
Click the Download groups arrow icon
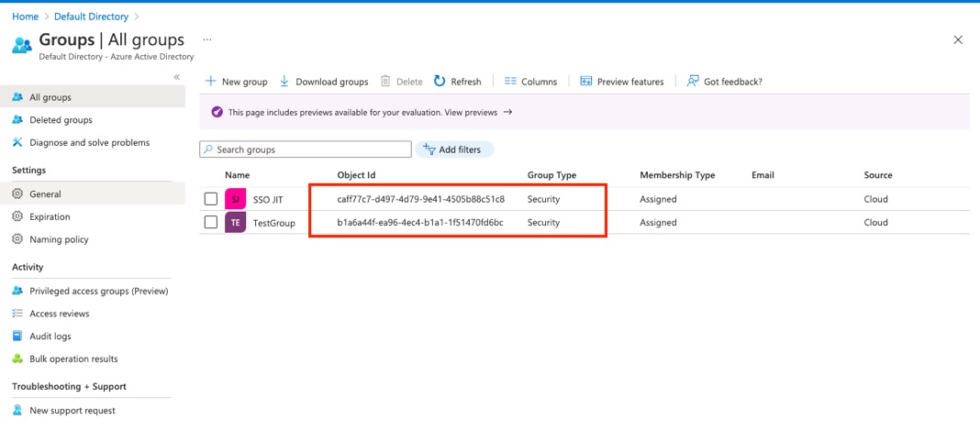pos(284,82)
